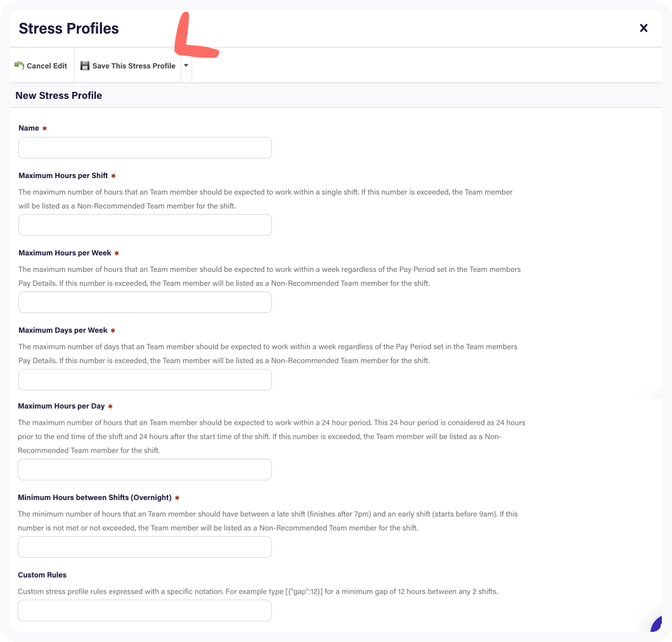672x642 pixels.
Task: Click the 'Maximum Hours per Week' label
Action: (x=65, y=253)
